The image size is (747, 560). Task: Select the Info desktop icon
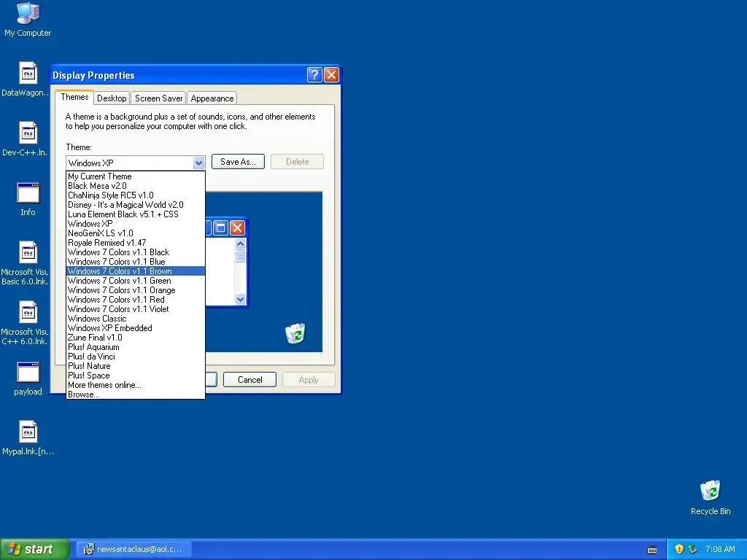pyautogui.click(x=28, y=199)
